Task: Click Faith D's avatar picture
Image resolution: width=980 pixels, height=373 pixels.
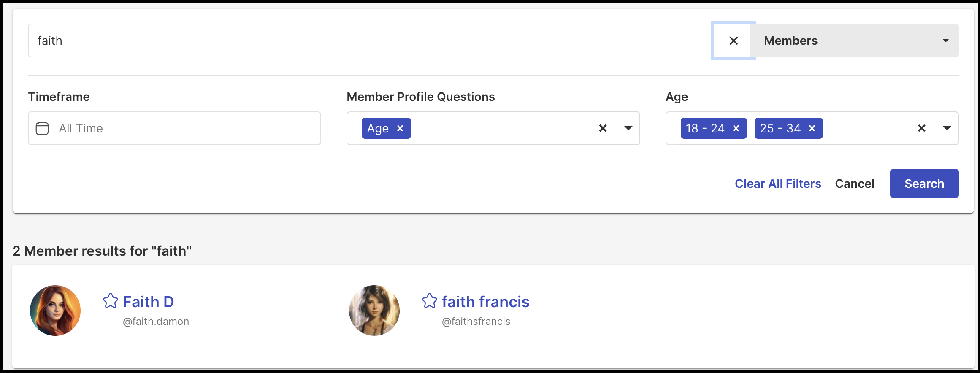Action: (x=55, y=311)
